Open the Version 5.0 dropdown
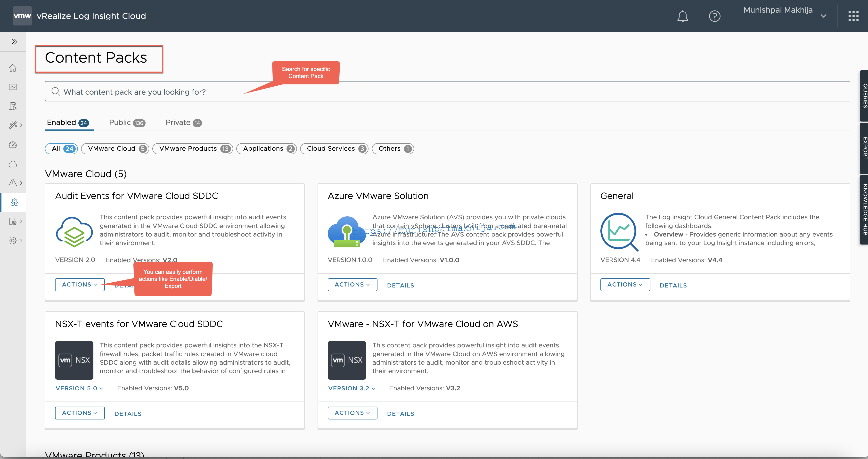The image size is (868, 459). [79, 389]
